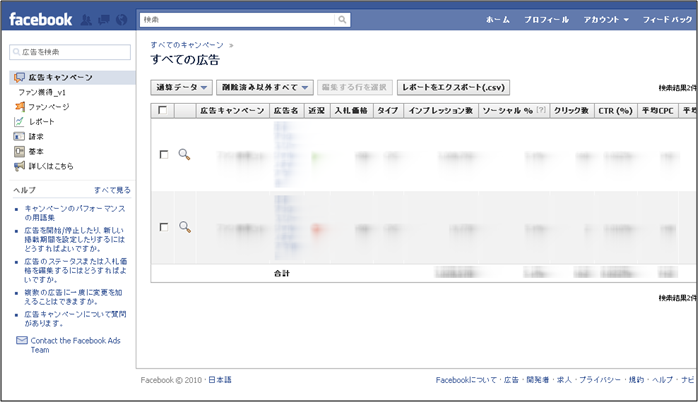698x402 pixels.
Task: Open help link about 広告を開始/停止
Action: [74, 240]
